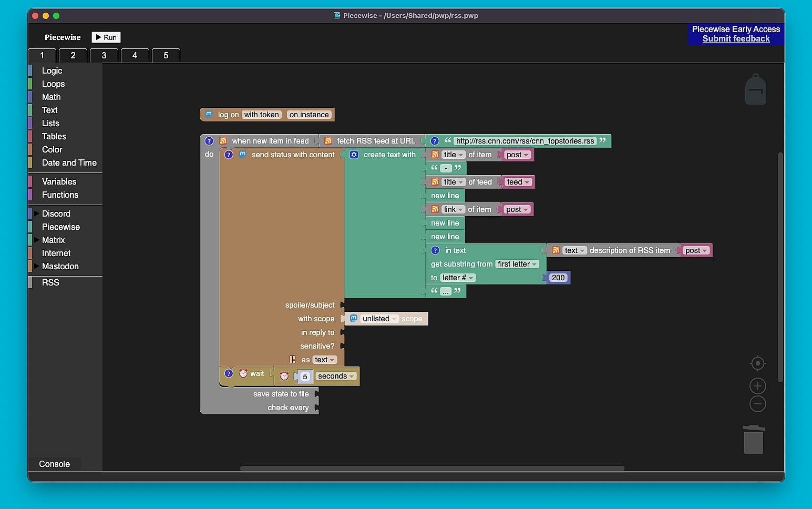Expand the Discord category
Image resolution: width=812 pixels, height=509 pixels.
tap(36, 213)
